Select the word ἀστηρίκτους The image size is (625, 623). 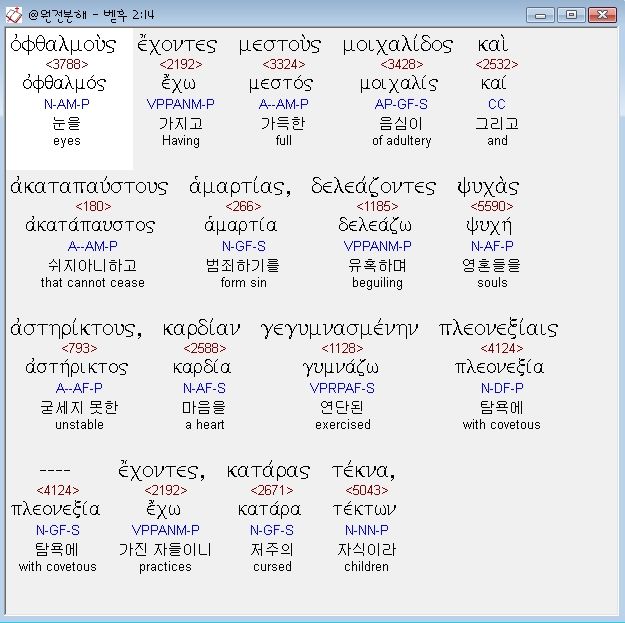click(x=76, y=328)
